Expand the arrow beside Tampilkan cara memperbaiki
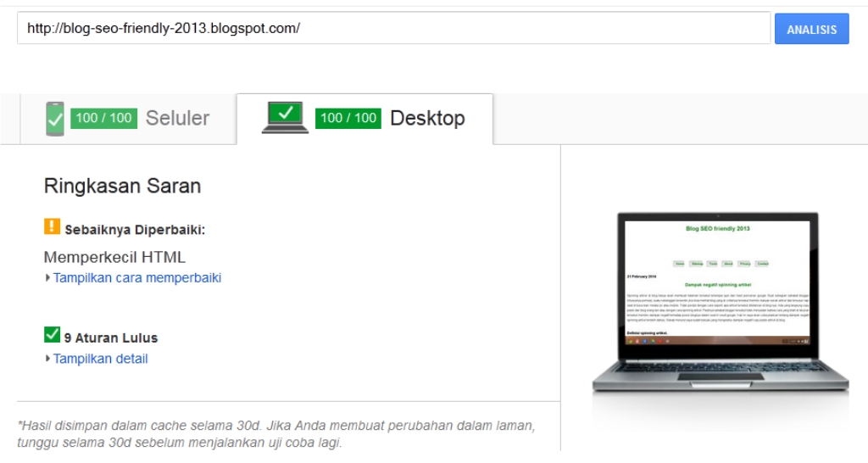 click(x=47, y=278)
